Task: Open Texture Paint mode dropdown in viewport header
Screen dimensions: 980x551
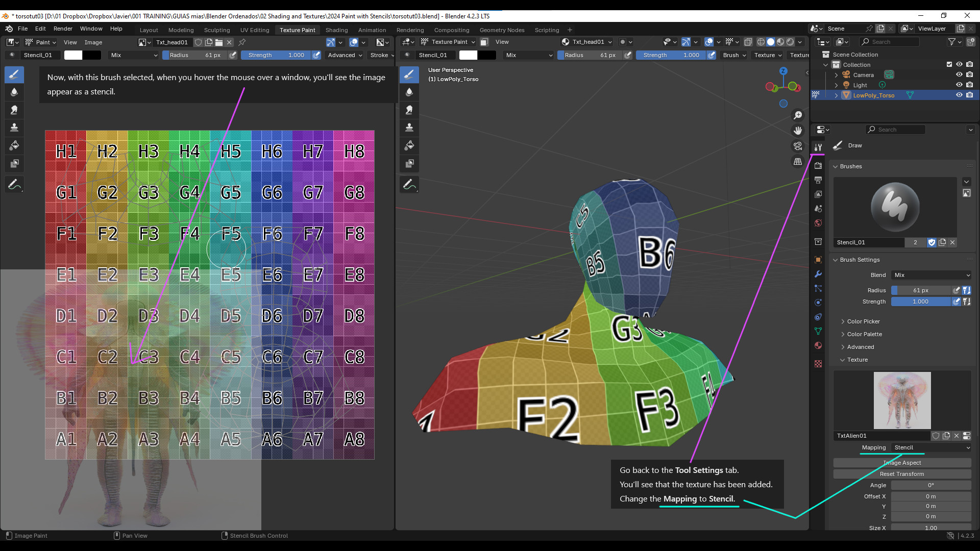Action: point(448,42)
